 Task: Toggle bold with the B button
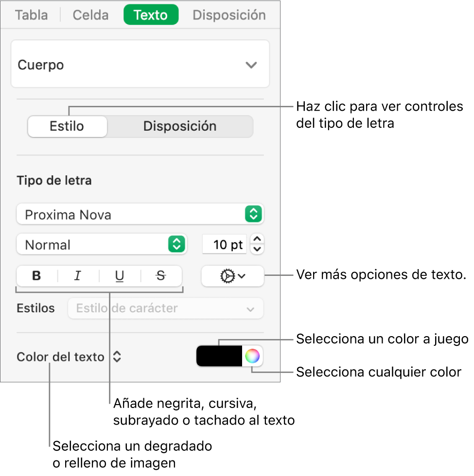point(37,276)
